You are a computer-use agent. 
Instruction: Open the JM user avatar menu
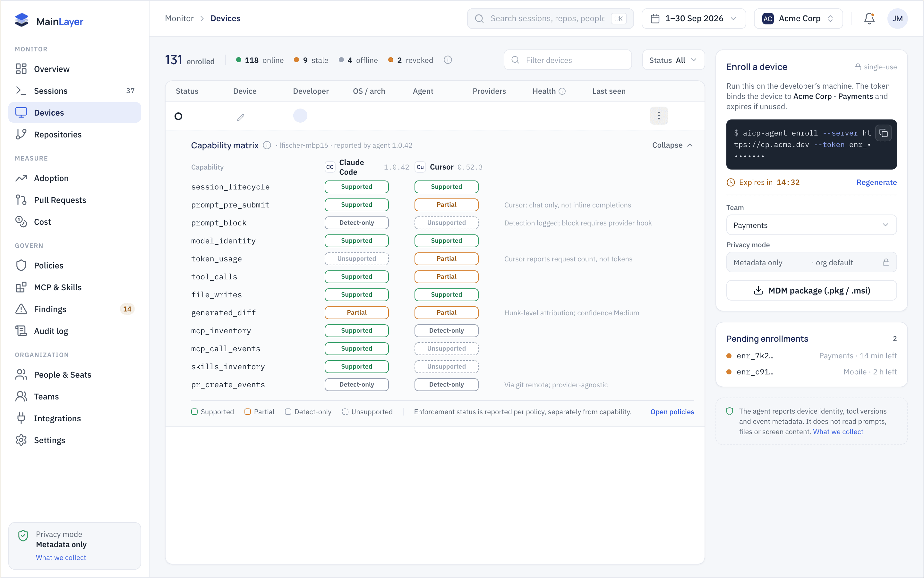coord(897,18)
